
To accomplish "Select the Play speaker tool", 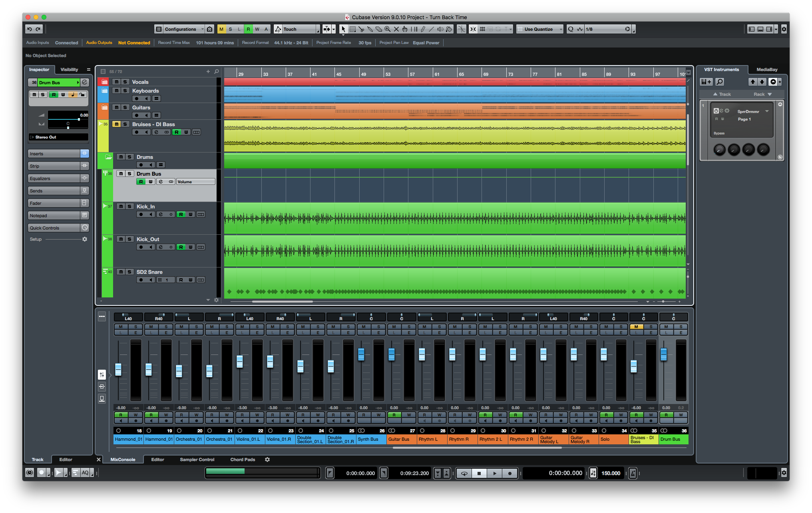I will coord(440,29).
